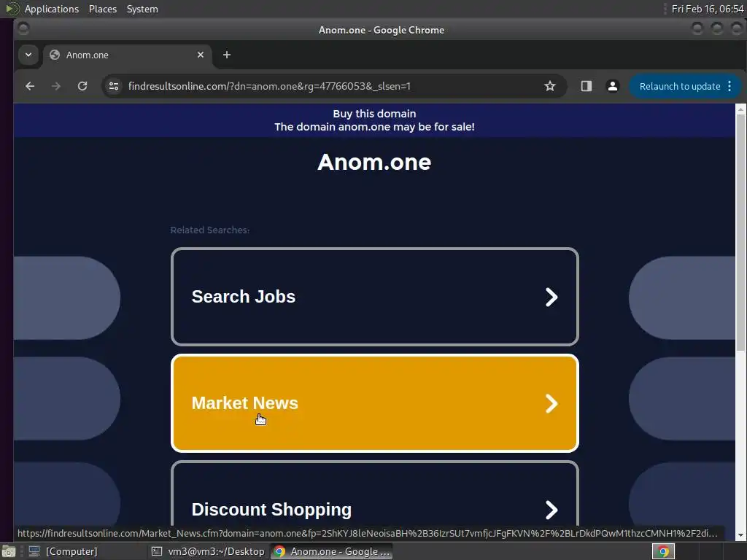Click scrollbar up arrow

click(740, 109)
